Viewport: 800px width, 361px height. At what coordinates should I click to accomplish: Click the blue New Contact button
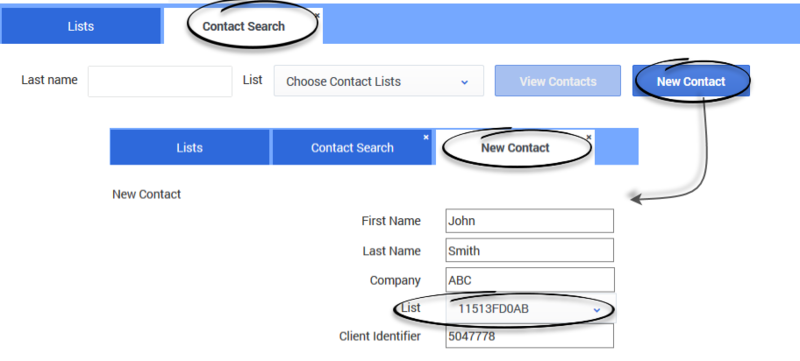tap(691, 81)
